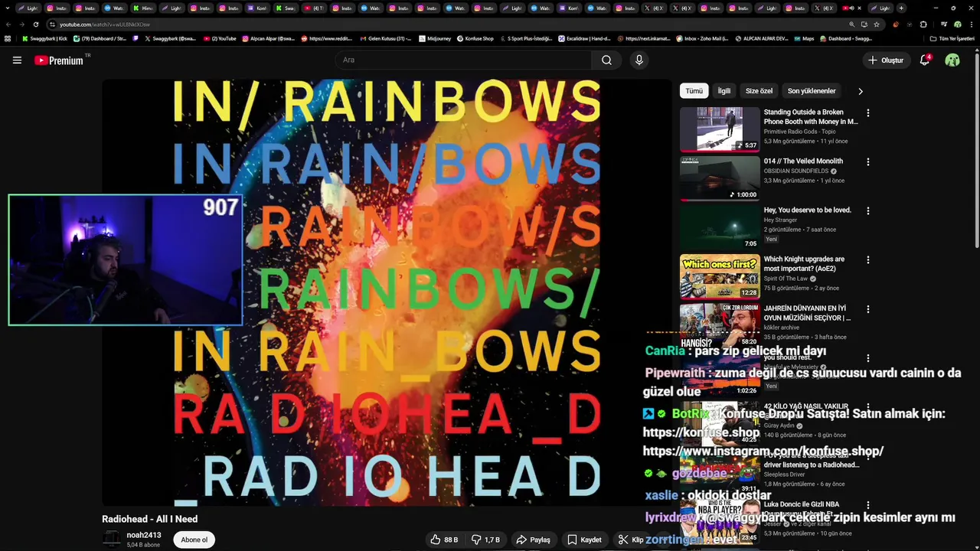The height and width of the screenshot is (551, 980).
Task: Open options for Standing Outside a Broken Phone Booth video
Action: coord(867,113)
